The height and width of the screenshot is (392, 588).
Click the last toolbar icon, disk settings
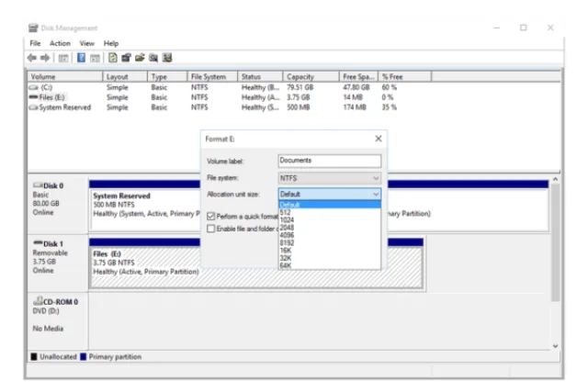(x=167, y=58)
